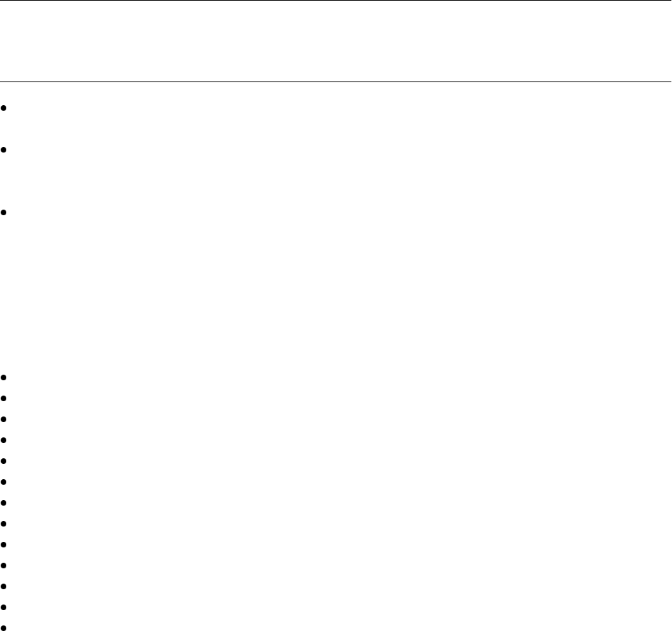Click the empty space between the bullet groups

tap(336, 296)
